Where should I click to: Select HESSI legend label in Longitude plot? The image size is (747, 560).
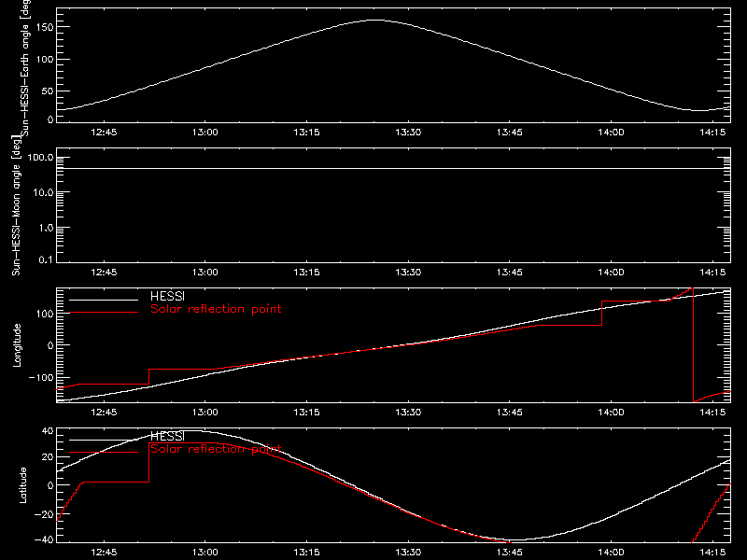pyautogui.click(x=167, y=296)
